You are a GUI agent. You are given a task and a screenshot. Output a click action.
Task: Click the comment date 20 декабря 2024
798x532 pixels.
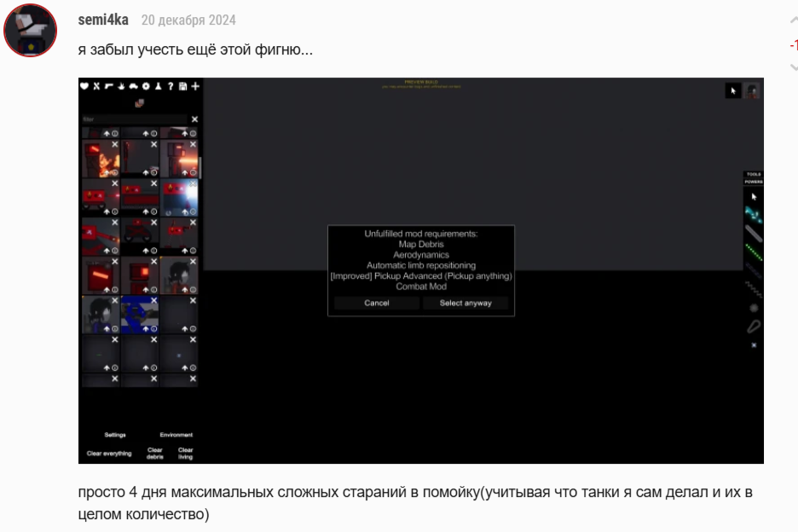coord(188,20)
